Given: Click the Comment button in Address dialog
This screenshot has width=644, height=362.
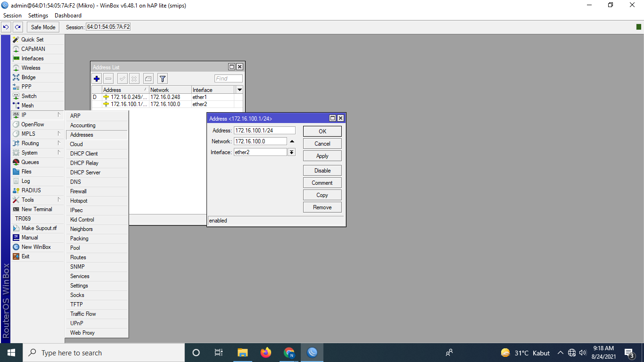Looking at the screenshot, I should coord(322,183).
